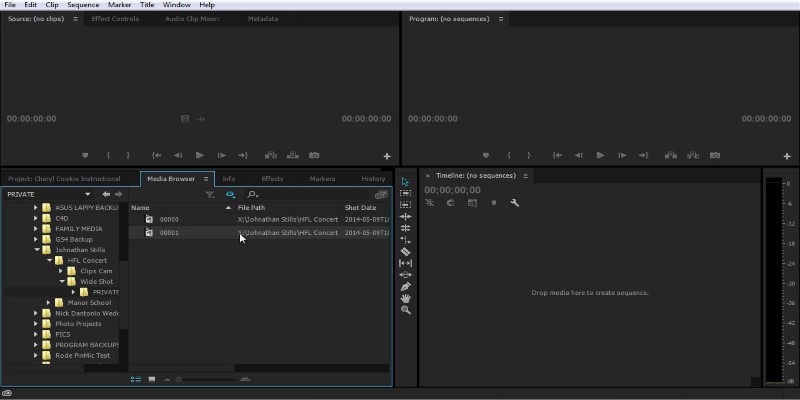800x400 pixels.
Task: Open Source monitor button editor plus
Action: (387, 156)
